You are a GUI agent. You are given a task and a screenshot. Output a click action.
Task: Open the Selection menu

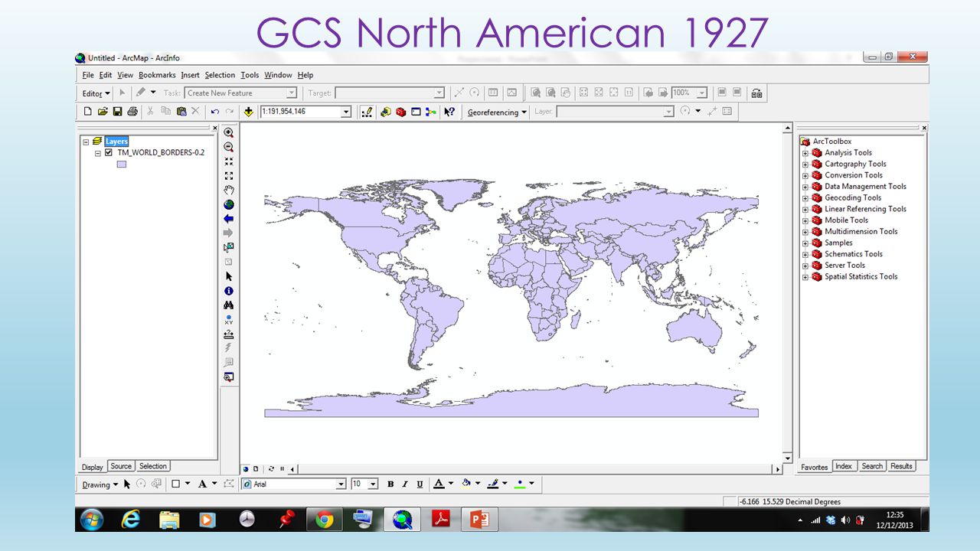(220, 75)
